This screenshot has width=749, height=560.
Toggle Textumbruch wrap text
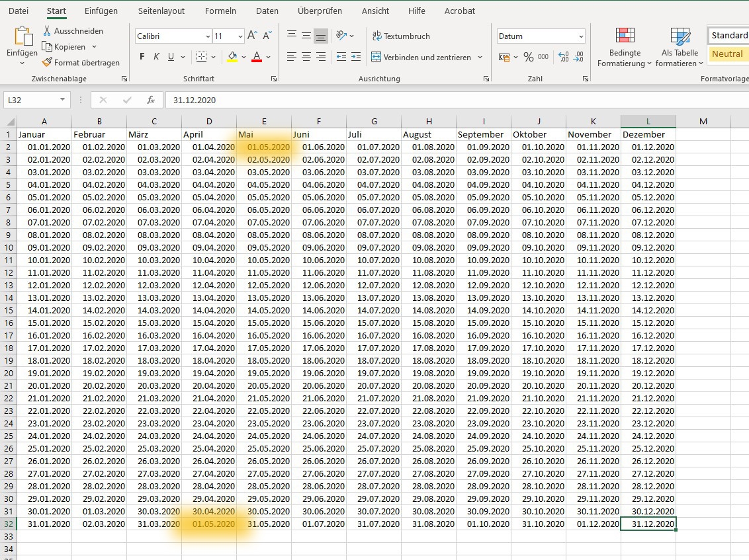pyautogui.click(x=401, y=36)
